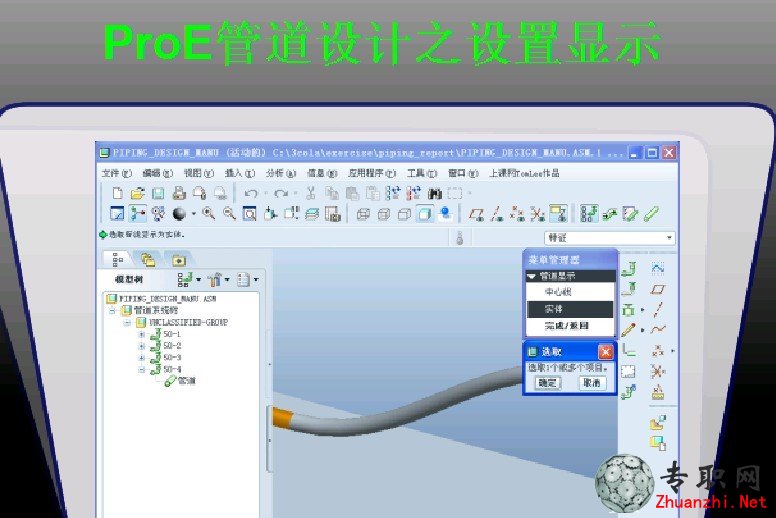Expand the 50-1 pipeline node
776x518 pixels.
click(142, 334)
